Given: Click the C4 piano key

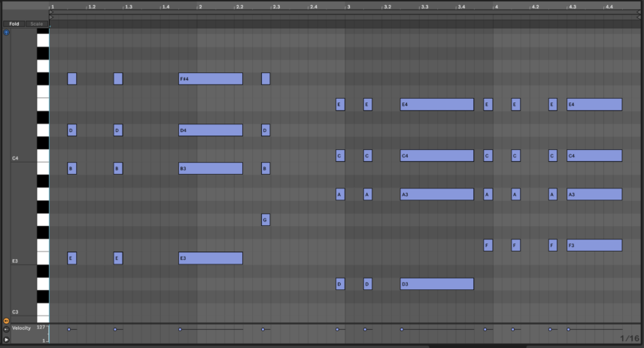Looking at the screenshot, I should pyautogui.click(x=43, y=155).
